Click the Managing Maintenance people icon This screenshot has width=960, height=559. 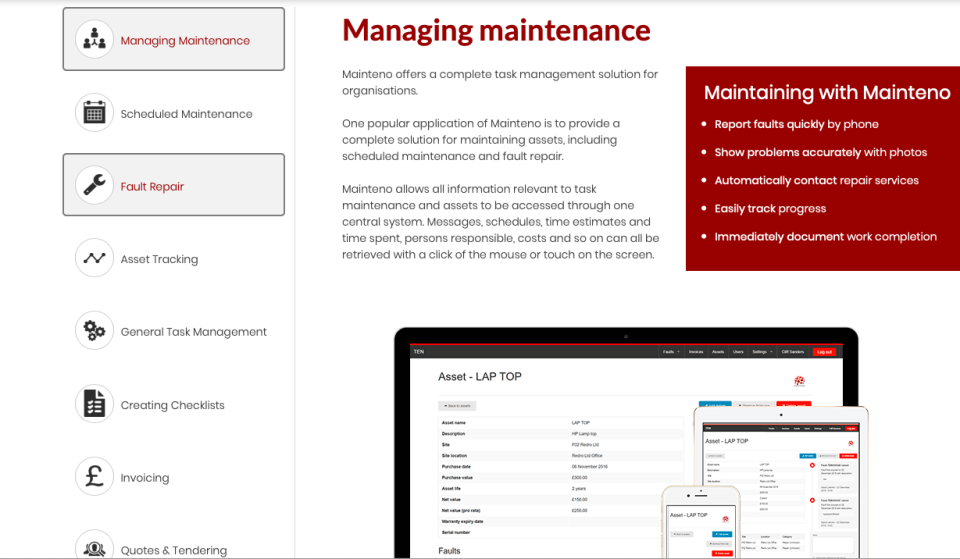tap(94, 39)
